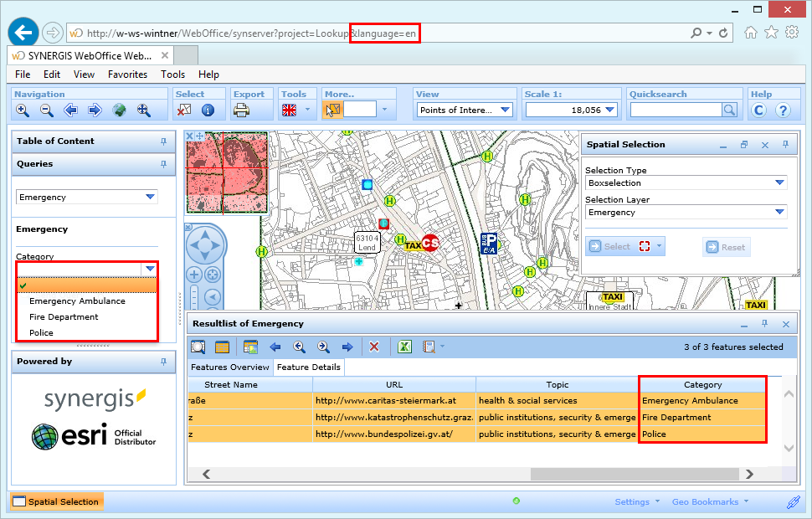The width and height of the screenshot is (812, 519).
Task: Click the Geo Bookmarks link
Action: tap(707, 501)
